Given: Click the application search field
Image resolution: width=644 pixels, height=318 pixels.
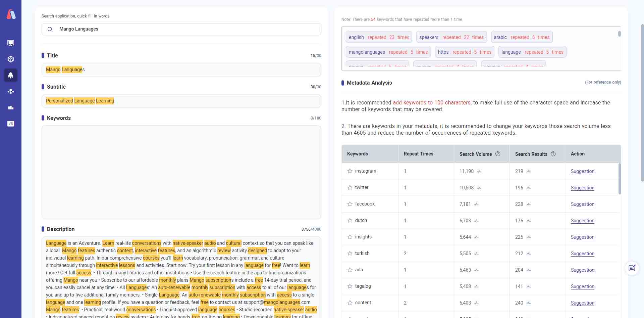Looking at the screenshot, I should coord(181,29).
